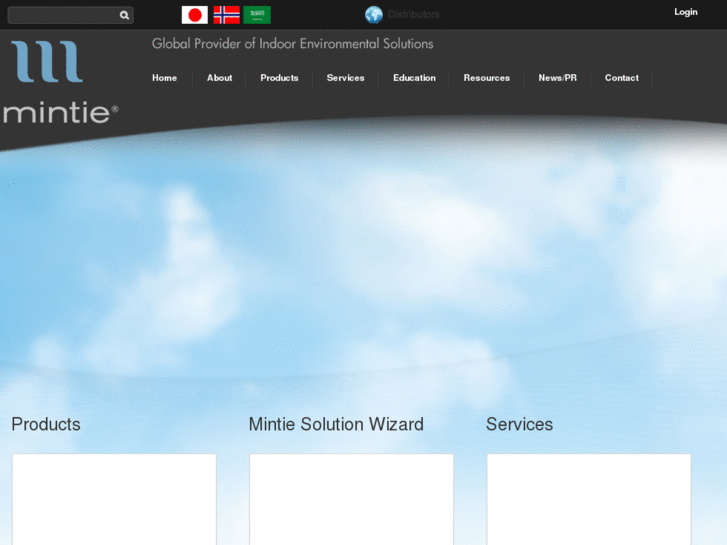Open the Mintie Solution Wizard thumbnail panel
727x545 pixels.
click(x=351, y=500)
